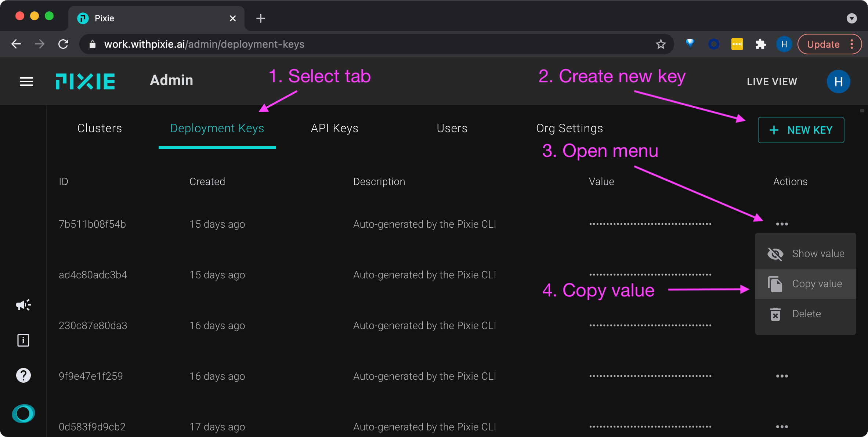Open the help question mark icon
The image size is (868, 437).
(23, 375)
